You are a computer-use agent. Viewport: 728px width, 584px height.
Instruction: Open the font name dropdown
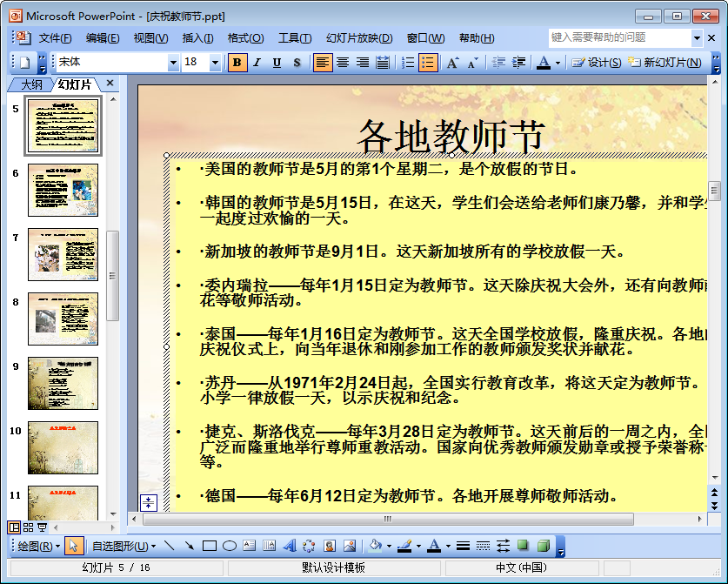point(173,63)
